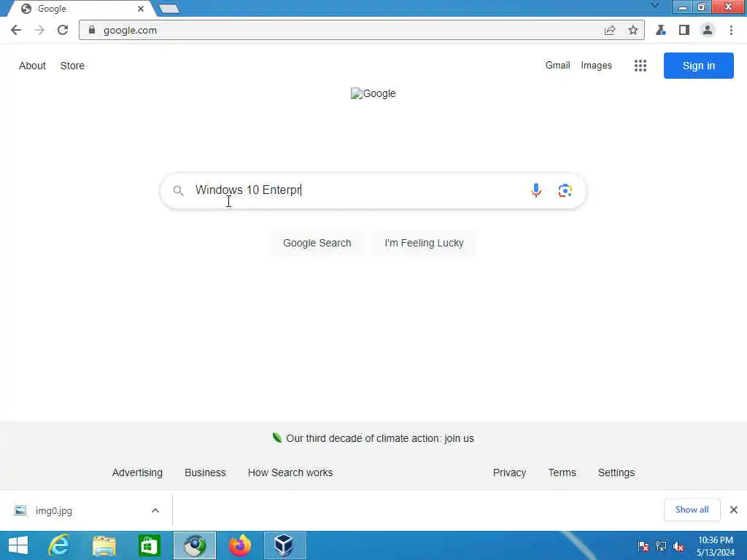
Task: Reload the Google page
Action: 63,30
